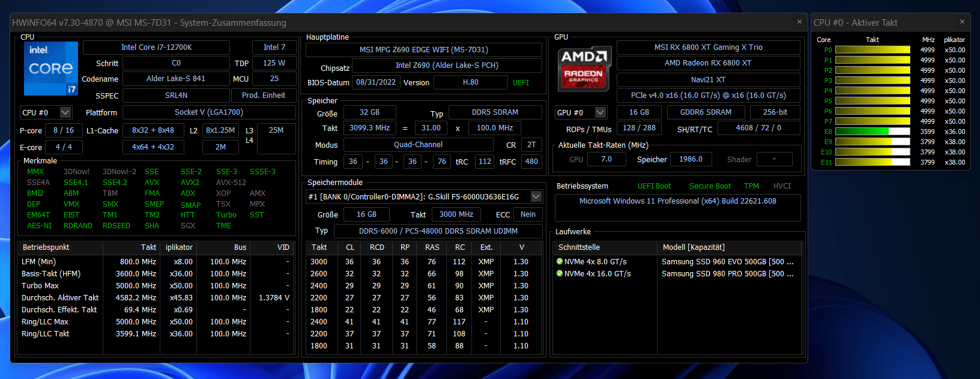Click the 8 / 16 P-core count
This screenshot has width=980, height=379.
tap(64, 130)
